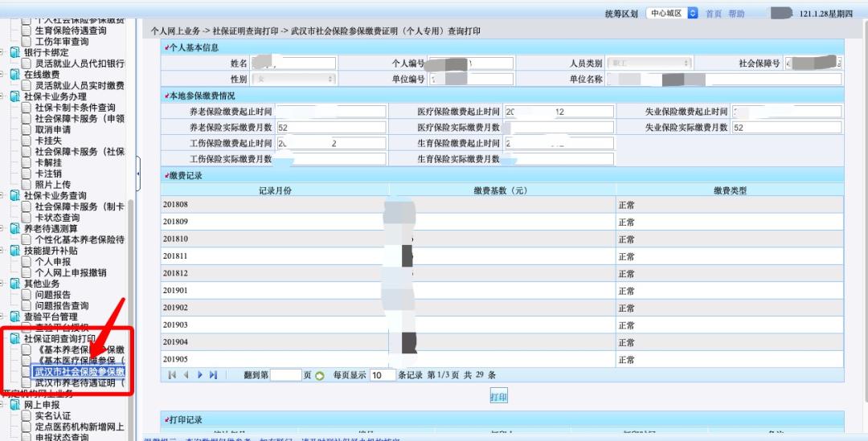Viewport: 868px width, 441px height.
Task: Click the 姓名 input field
Action: pos(293,63)
